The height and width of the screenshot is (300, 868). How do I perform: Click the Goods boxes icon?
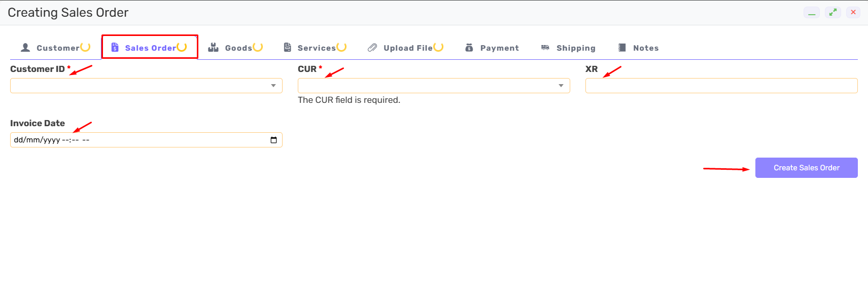click(x=213, y=48)
